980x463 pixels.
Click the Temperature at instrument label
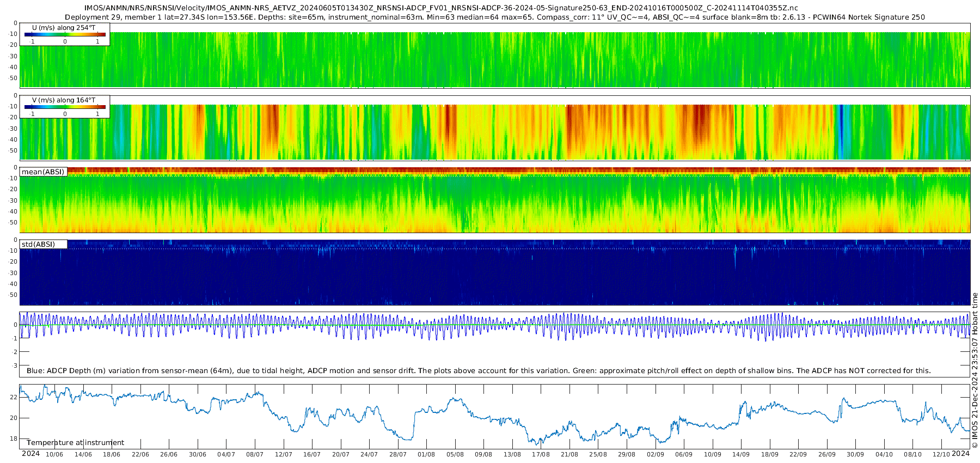[x=75, y=442]
